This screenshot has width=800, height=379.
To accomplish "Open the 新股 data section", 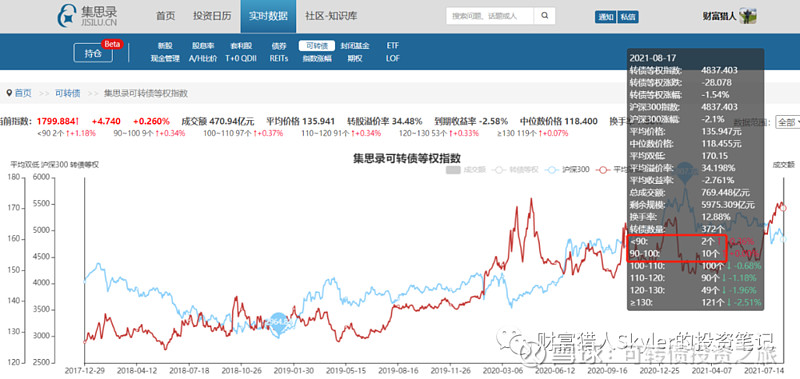I will tap(165, 46).
